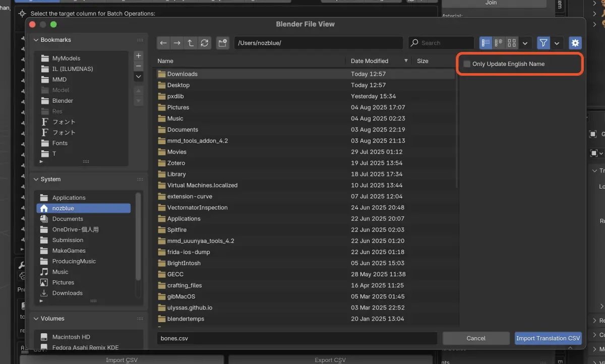This screenshot has width=605, height=364.
Task: Switch to vertical list display icon
Action: (x=486, y=43)
